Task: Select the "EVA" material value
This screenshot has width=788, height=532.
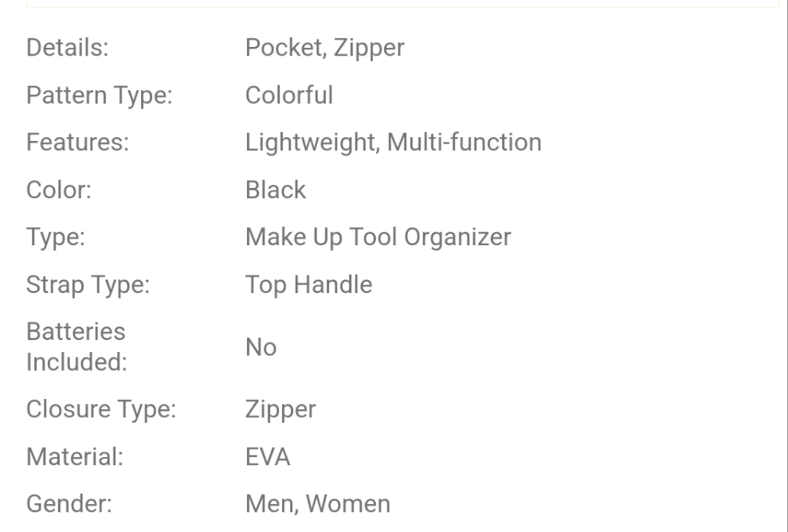Action: click(x=268, y=457)
